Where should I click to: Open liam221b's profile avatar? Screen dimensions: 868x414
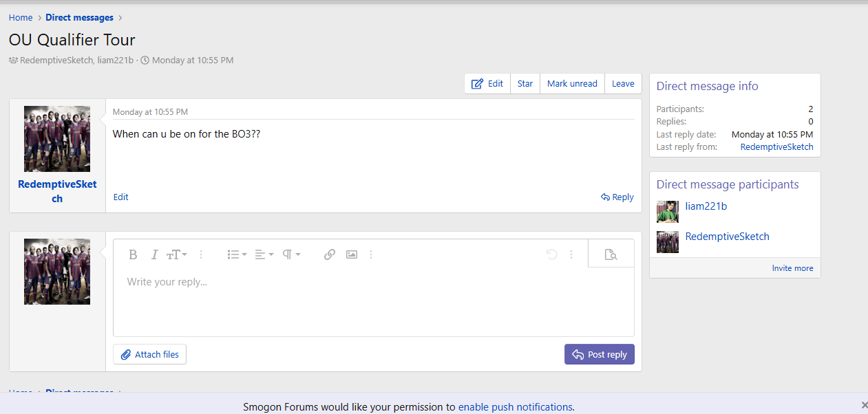click(667, 211)
